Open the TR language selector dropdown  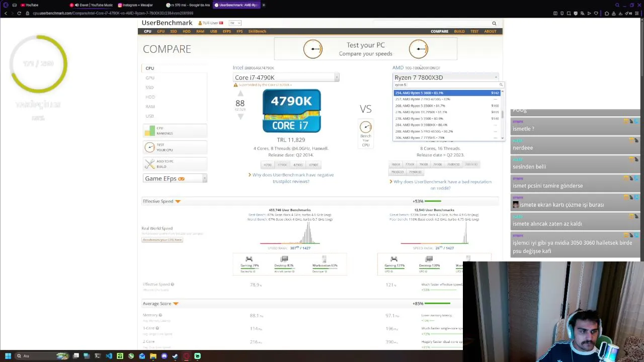point(235,23)
